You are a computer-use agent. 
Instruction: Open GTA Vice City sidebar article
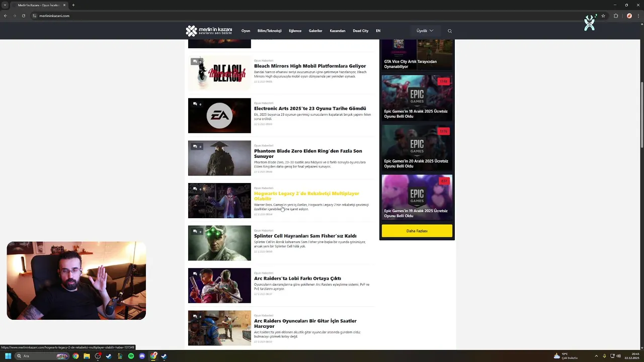point(417,55)
